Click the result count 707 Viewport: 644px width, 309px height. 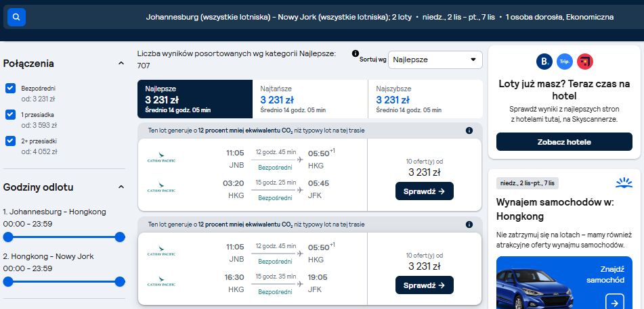[144, 66]
